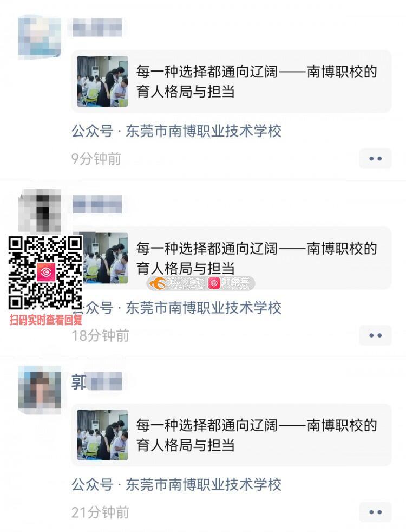Click the 知东莞 pink eye watermark icon
Screen dimensions: 406x532
click(214, 283)
